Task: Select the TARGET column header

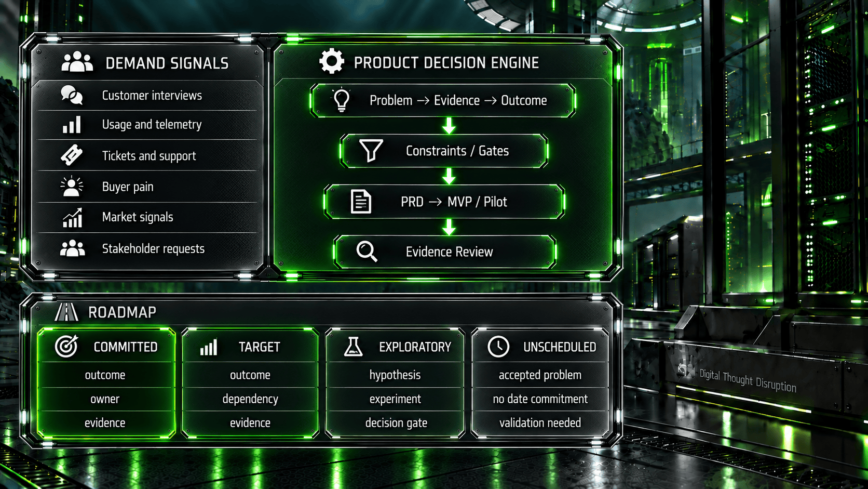Action: (260, 347)
